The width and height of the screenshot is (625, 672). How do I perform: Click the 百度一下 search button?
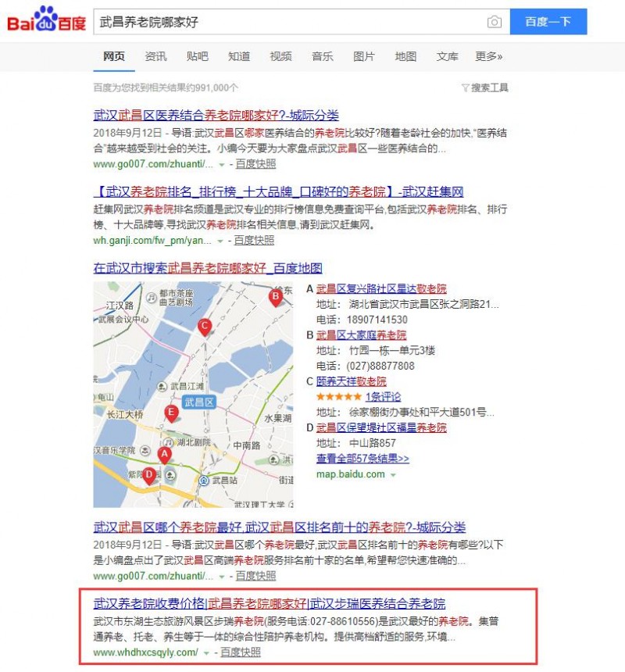tap(548, 23)
